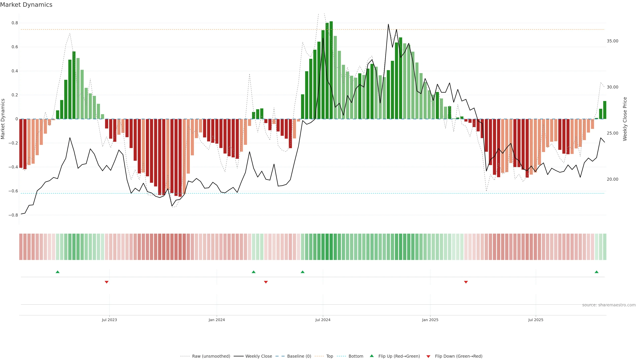Click the Flip Up legend triangle icon

[x=372, y=356]
